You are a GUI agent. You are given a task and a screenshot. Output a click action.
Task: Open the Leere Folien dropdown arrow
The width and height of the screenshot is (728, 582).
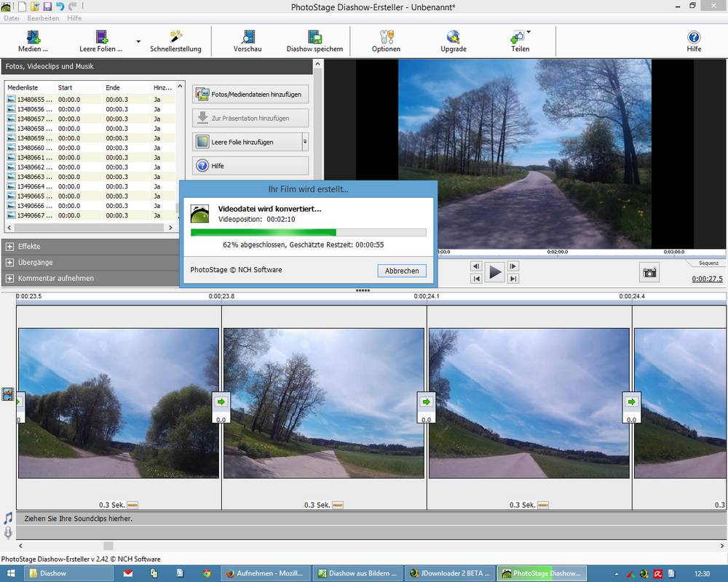[138, 41]
